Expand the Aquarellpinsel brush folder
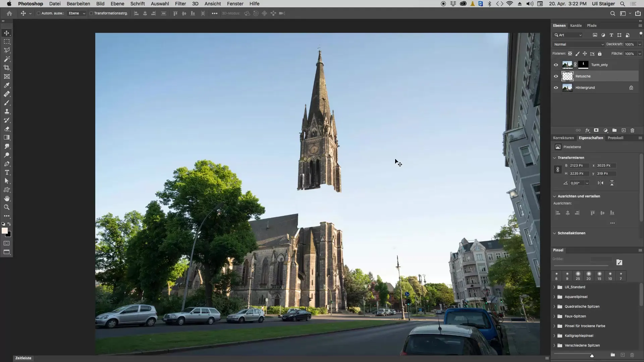 click(554, 297)
